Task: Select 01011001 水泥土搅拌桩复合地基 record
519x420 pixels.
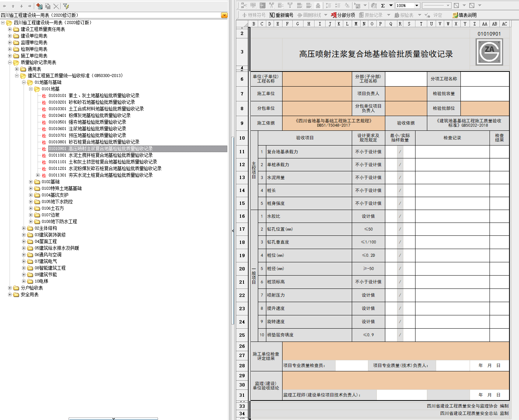Action: 101,155
